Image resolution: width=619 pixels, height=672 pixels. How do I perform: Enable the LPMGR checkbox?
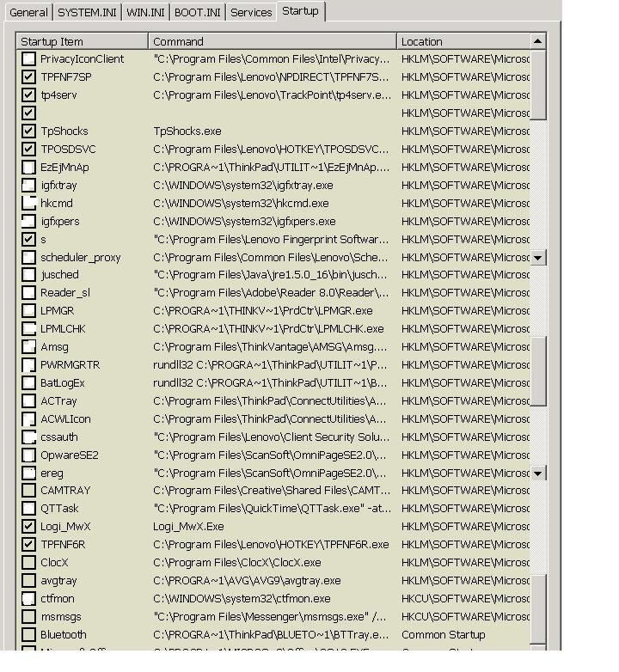(x=28, y=310)
